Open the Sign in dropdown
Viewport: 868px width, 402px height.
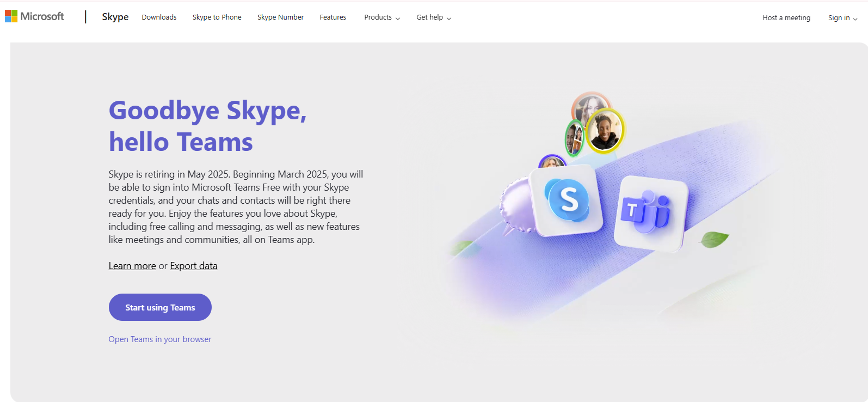[x=842, y=18]
